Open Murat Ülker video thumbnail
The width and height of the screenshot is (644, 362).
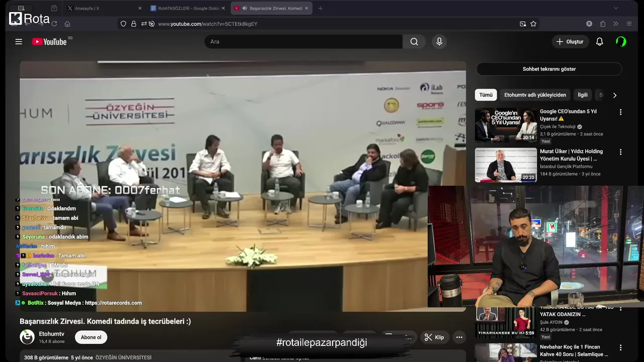pos(506,165)
